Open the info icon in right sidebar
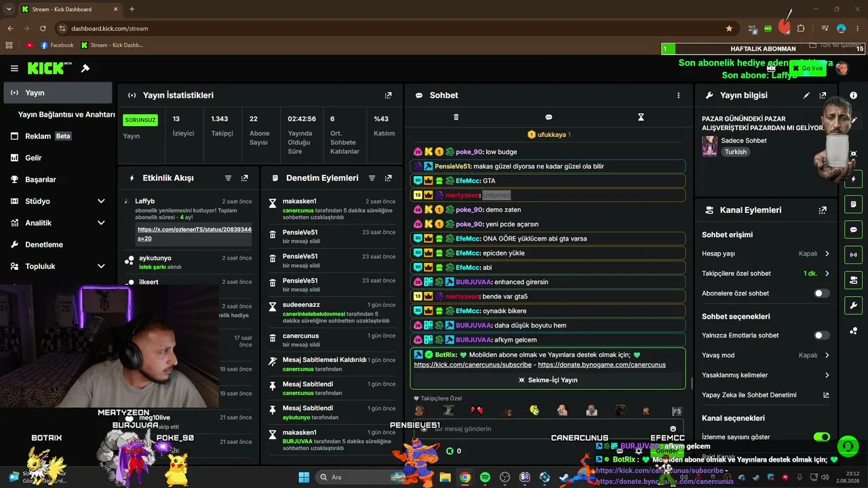The height and width of the screenshot is (488, 868). pos(853,96)
